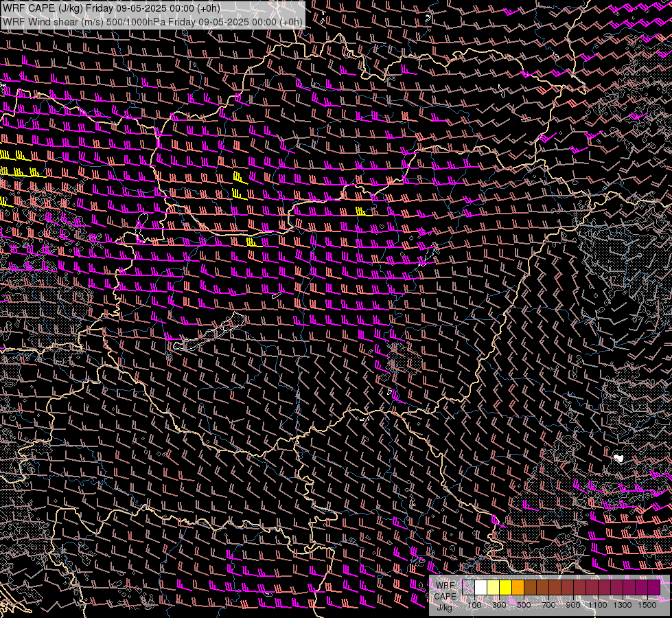Click the legend value 1500
Image resolution: width=672 pixels, height=618 pixels.
coord(647,605)
